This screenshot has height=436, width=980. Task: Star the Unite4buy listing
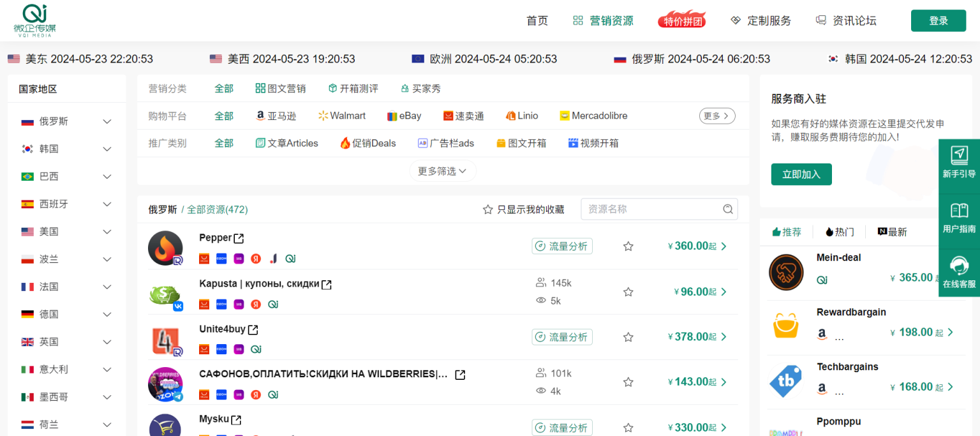[x=628, y=336]
